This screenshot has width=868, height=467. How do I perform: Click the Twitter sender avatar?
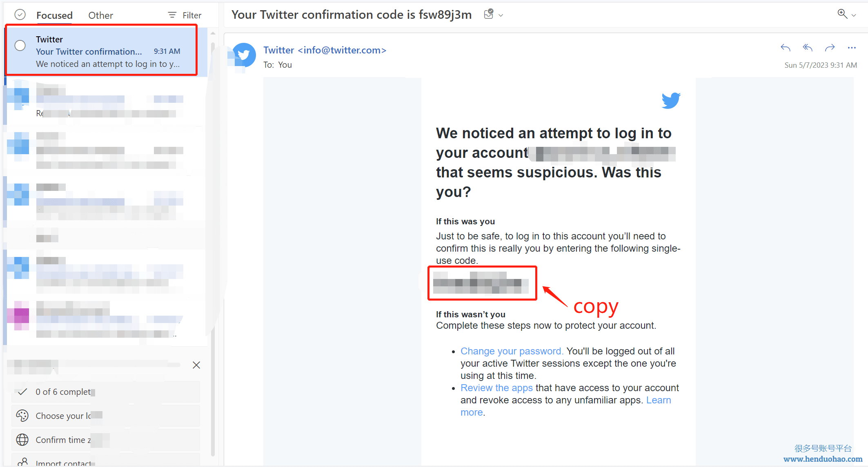tap(244, 55)
